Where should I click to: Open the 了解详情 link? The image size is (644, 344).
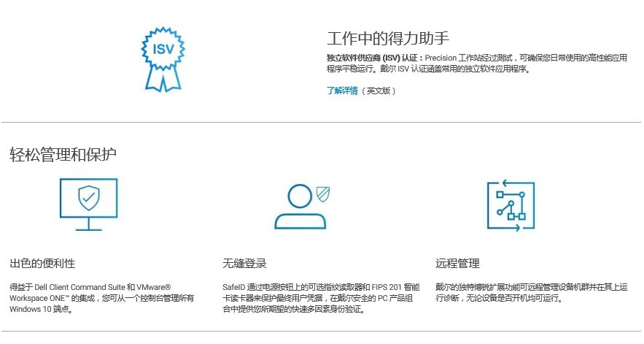342,91
